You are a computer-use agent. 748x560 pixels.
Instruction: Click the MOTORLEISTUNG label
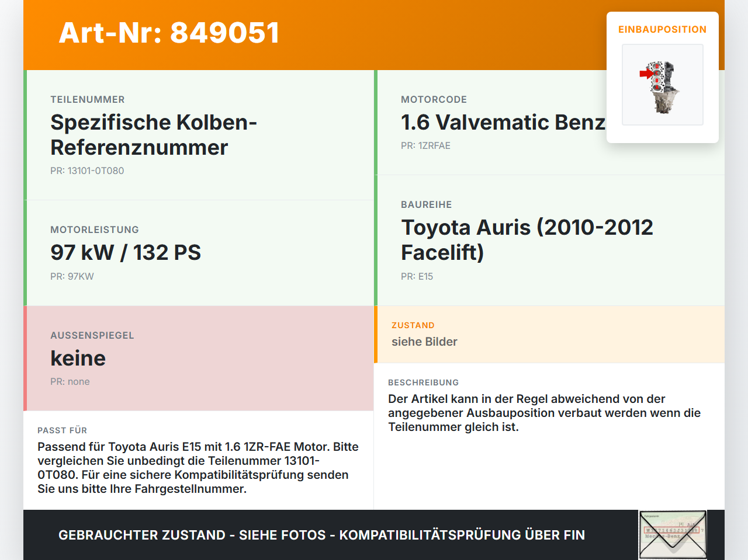pyautogui.click(x=95, y=229)
